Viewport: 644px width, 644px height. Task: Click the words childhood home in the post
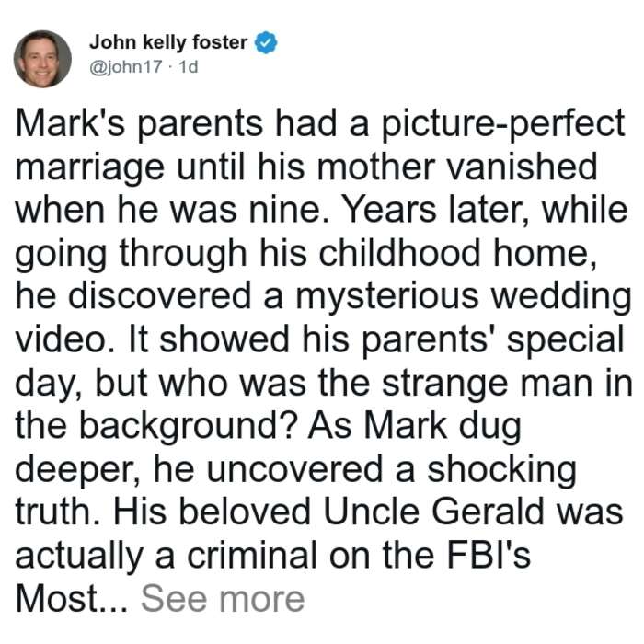click(x=457, y=253)
